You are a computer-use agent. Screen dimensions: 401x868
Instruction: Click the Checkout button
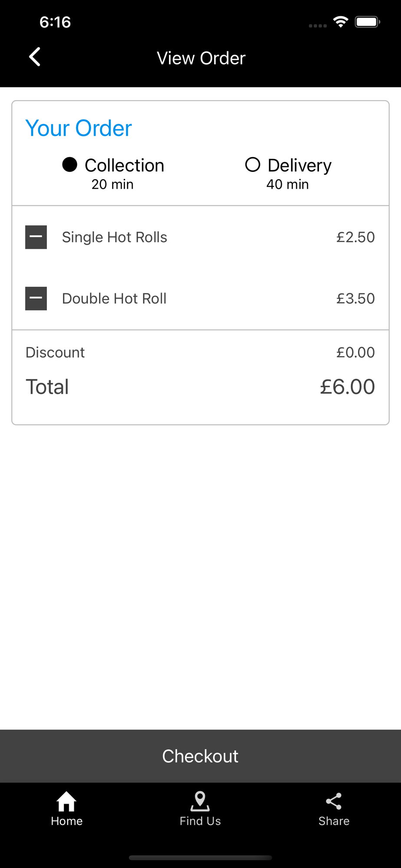200,756
